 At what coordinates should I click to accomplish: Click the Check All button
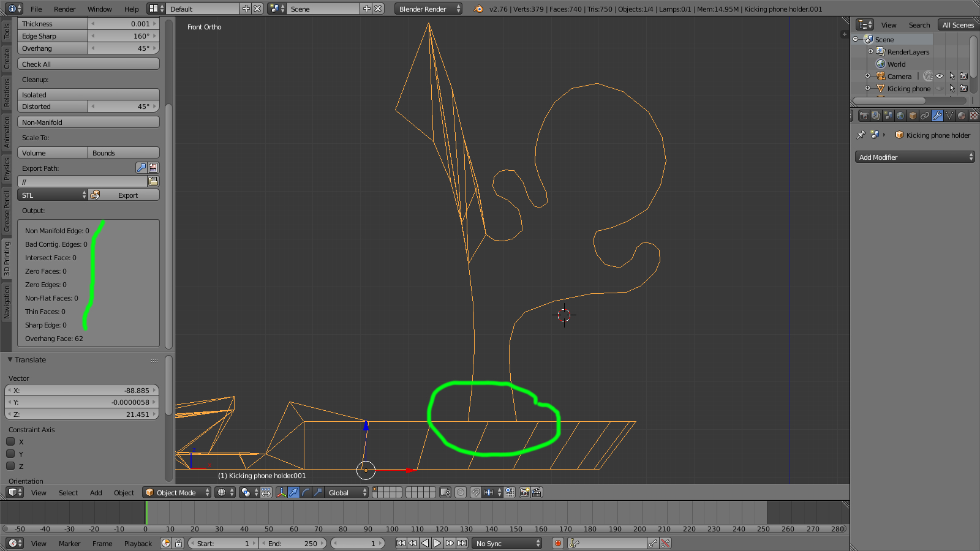tap(88, 64)
